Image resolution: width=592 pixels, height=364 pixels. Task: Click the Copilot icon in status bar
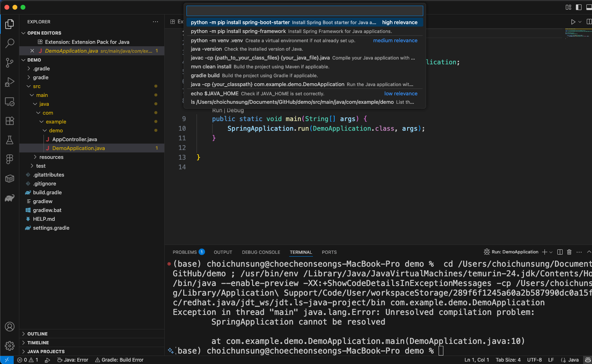[588, 360]
